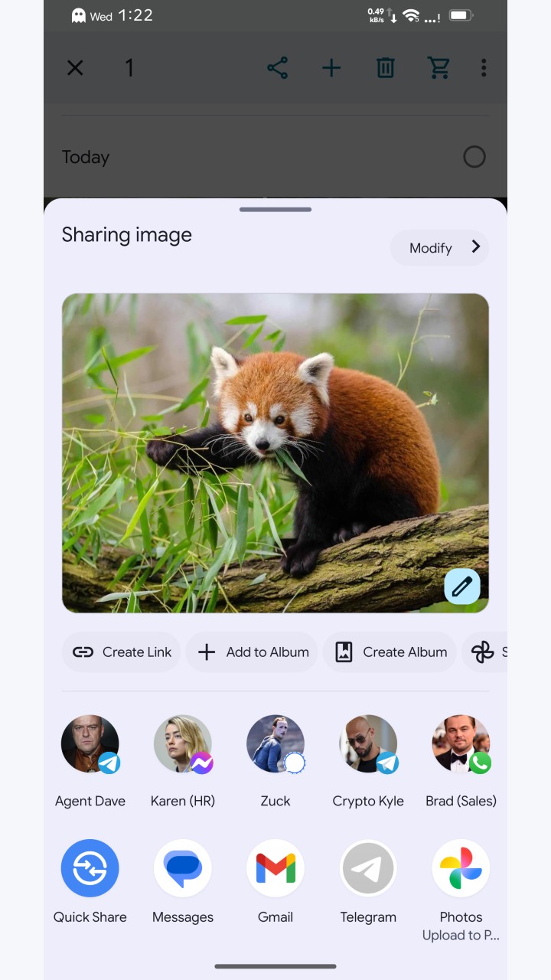This screenshot has width=551, height=980.
Task: Tap the shopping cart icon
Action: [439, 68]
